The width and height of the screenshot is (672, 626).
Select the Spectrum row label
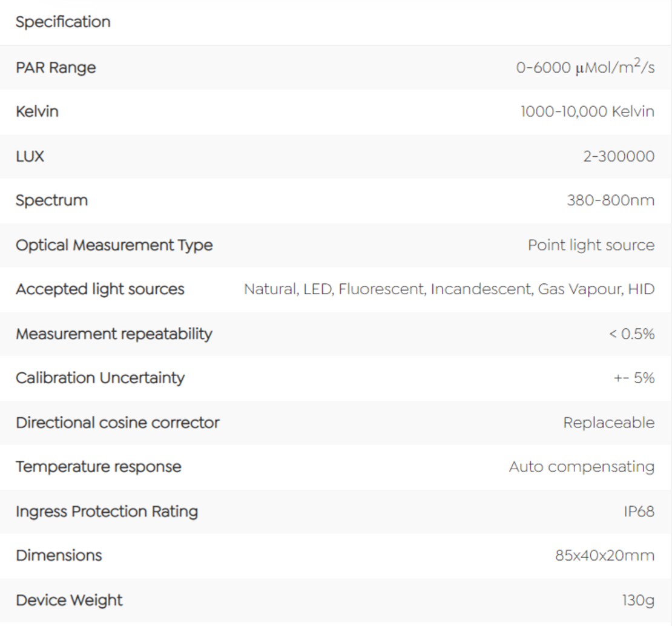click(52, 200)
